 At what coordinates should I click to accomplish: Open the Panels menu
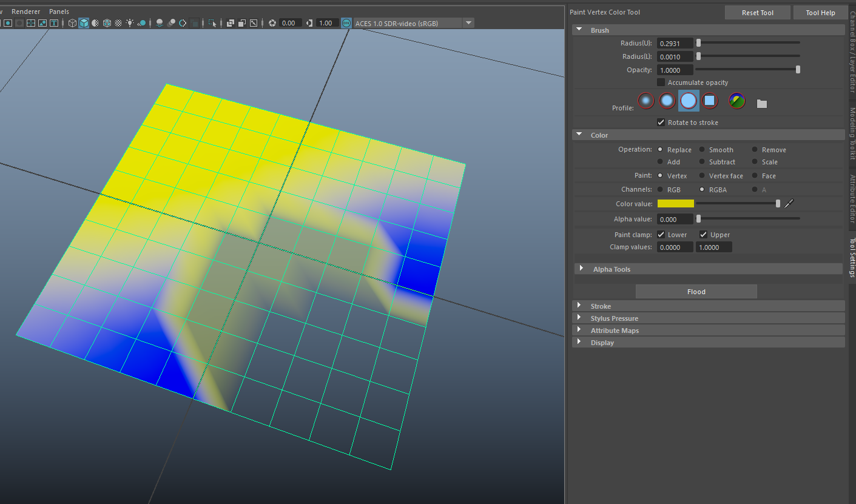(59, 12)
